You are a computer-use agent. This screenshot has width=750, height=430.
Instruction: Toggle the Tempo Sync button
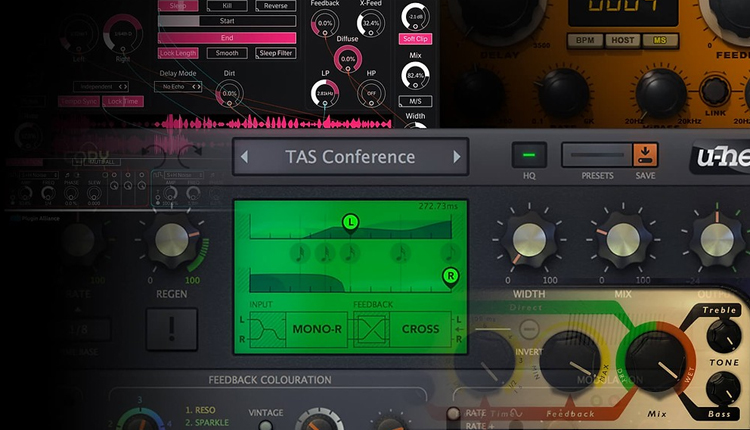[79, 101]
